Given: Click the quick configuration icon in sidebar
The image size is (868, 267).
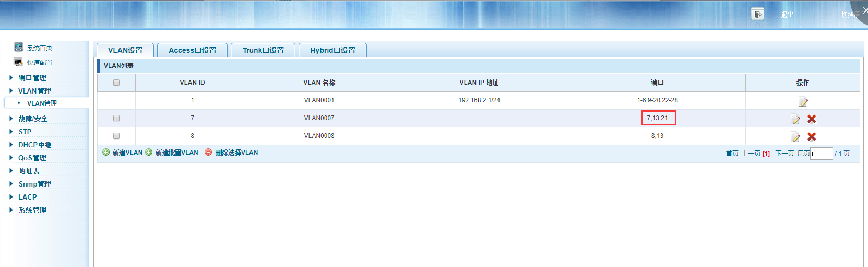Looking at the screenshot, I should pos(19,62).
